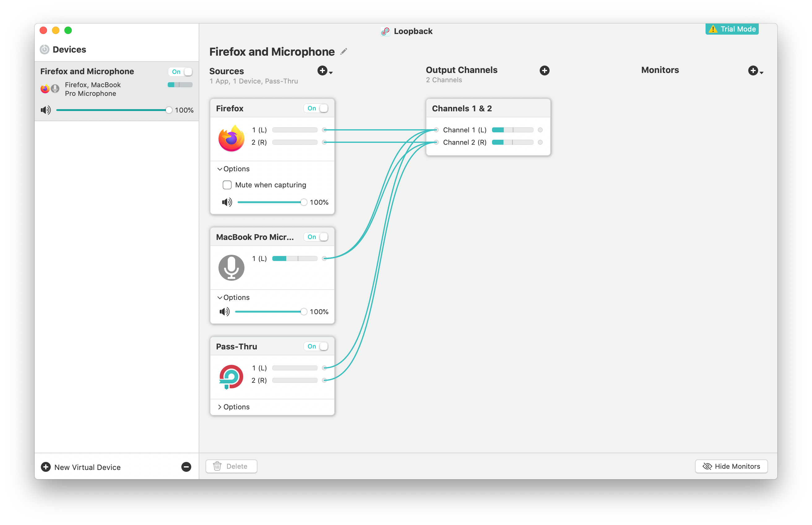Viewport: 812px width, 525px height.
Task: Click the Pass-Thru source icon
Action: (231, 377)
